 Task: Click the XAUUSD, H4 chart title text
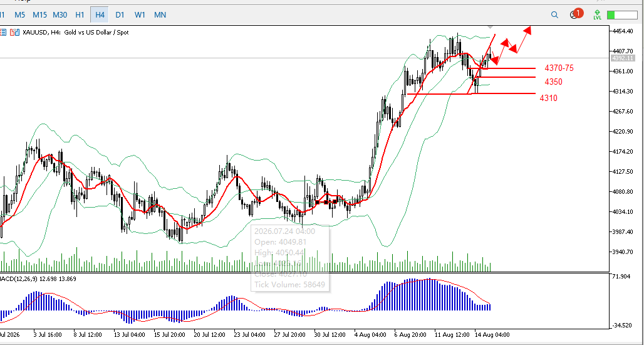pyautogui.click(x=76, y=32)
